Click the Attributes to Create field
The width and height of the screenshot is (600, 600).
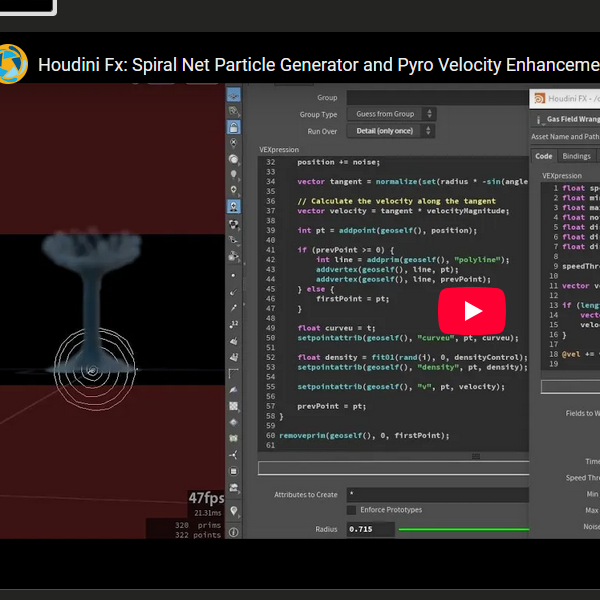pyautogui.click(x=437, y=494)
